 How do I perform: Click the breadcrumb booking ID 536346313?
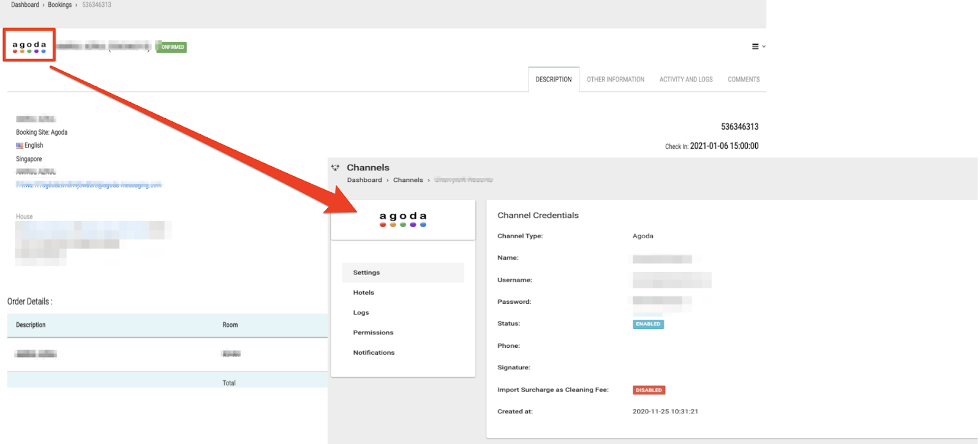coord(97,5)
